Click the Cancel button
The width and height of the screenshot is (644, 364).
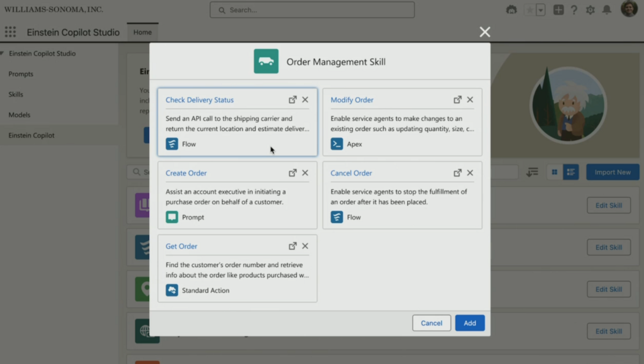tap(431, 323)
